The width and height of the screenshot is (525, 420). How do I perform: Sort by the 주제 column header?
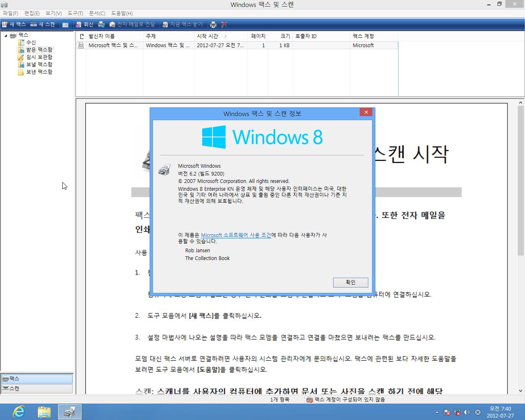[x=169, y=36]
